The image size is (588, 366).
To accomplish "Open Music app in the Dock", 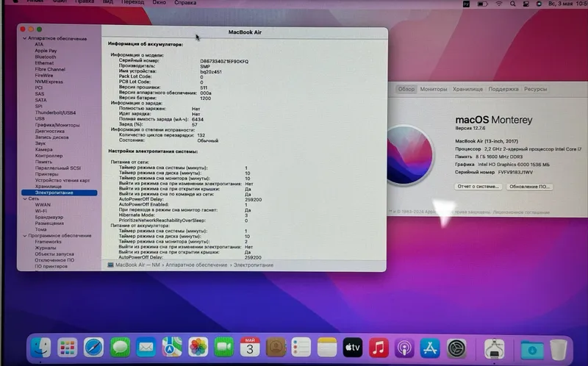I will pos(379,348).
